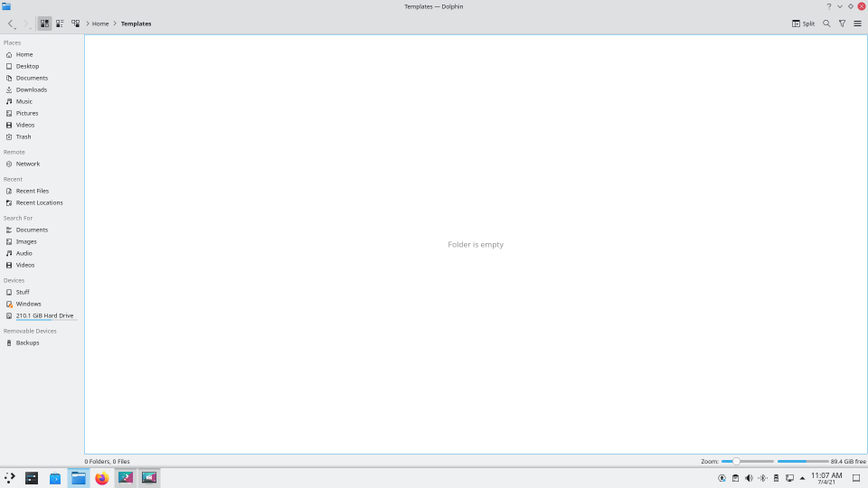Adjust the Zoom slider in status bar
Screen dimensions: 868x488
[x=737, y=461]
